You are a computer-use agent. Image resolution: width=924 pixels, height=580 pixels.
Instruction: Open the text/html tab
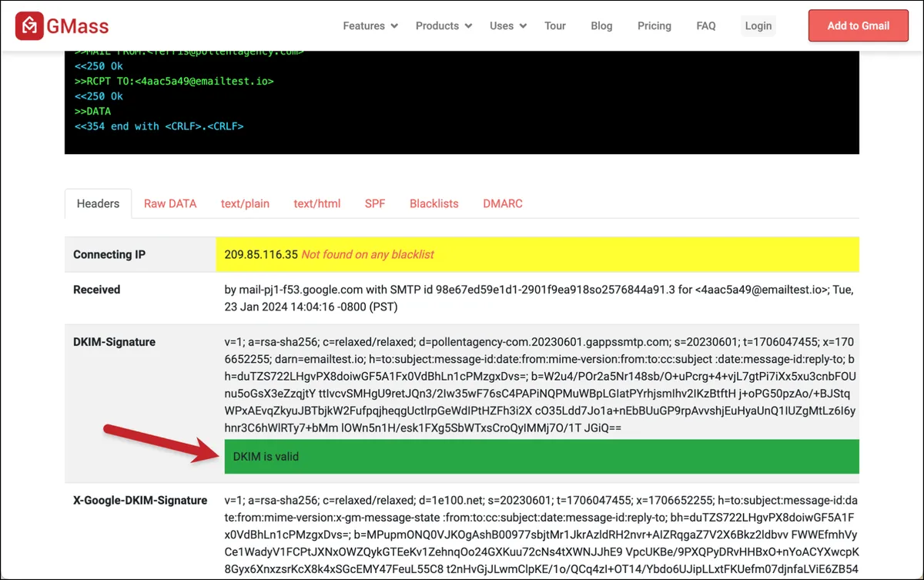[317, 204]
